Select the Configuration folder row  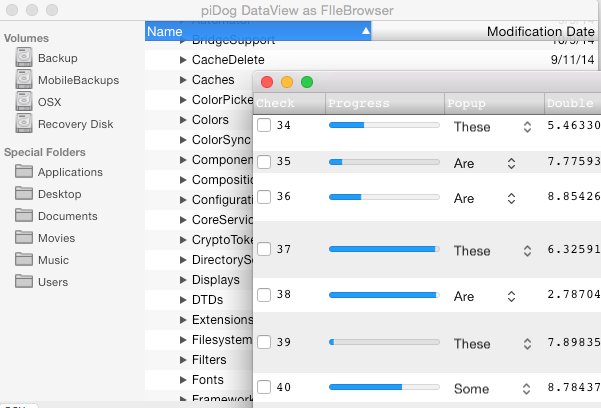tap(199, 200)
